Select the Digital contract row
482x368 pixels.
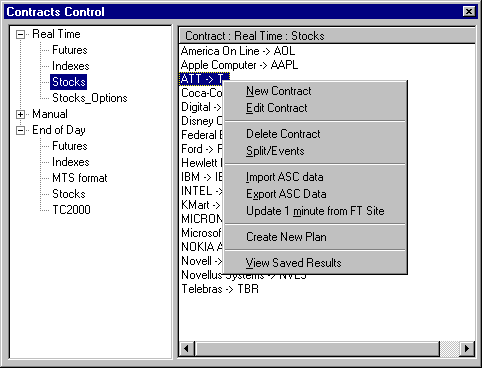point(201,107)
